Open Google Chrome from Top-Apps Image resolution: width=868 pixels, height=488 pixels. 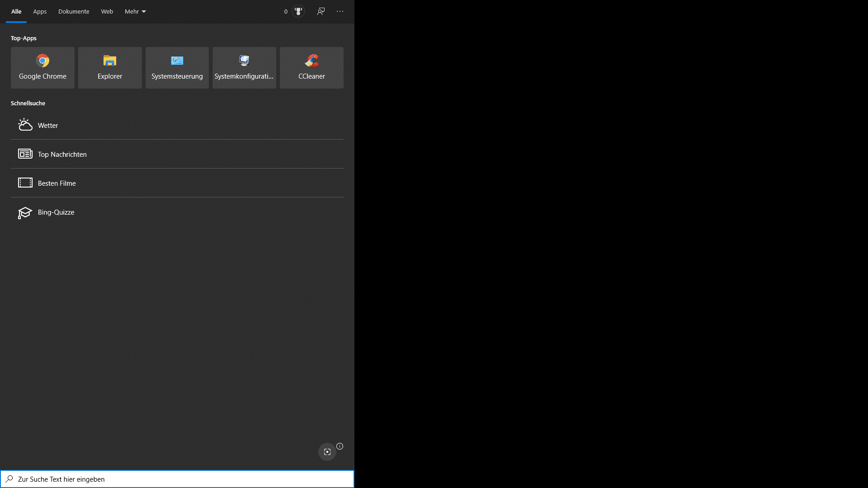pos(42,68)
